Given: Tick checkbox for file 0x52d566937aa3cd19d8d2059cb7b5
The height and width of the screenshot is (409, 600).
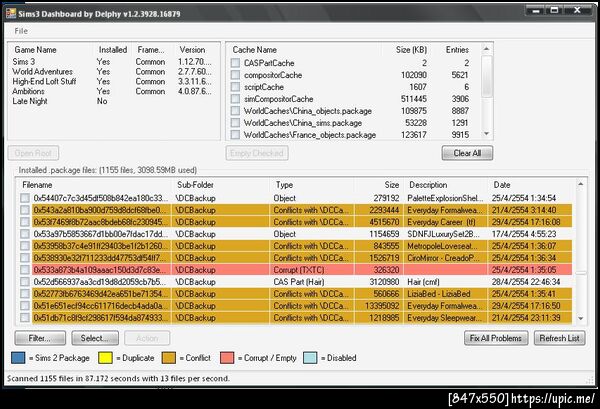Looking at the screenshot, I should coord(25,282).
